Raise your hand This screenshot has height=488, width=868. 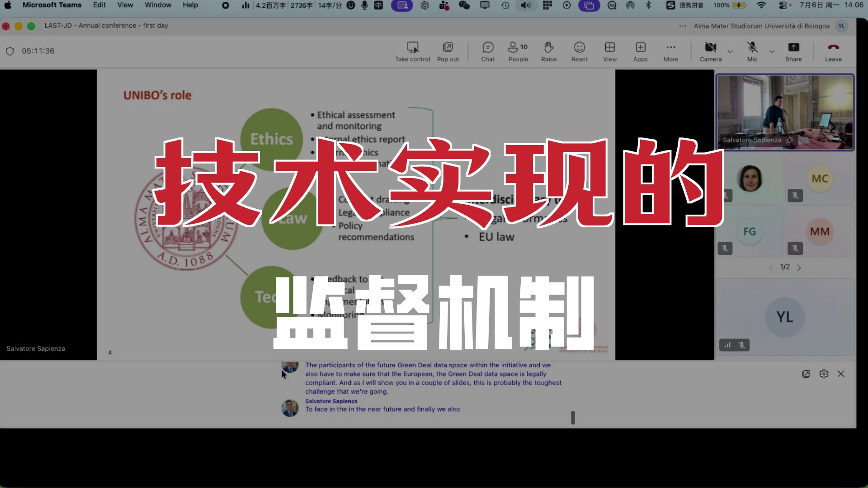549,52
